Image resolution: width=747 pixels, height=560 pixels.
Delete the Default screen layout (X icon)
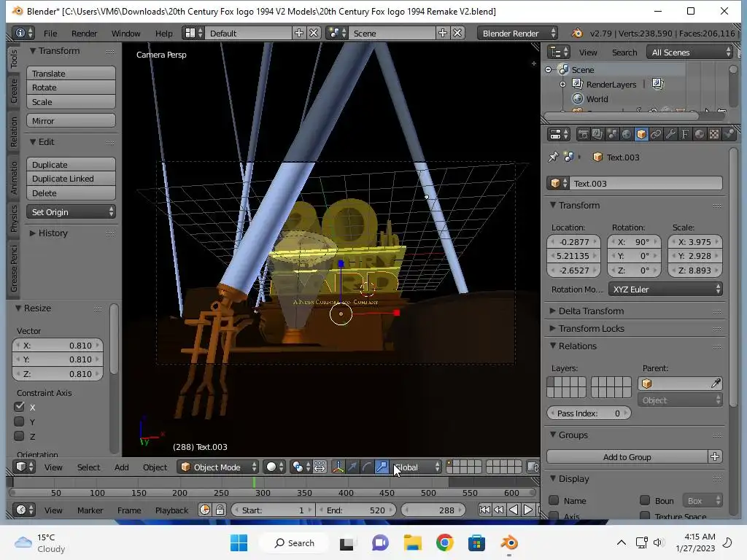(314, 33)
